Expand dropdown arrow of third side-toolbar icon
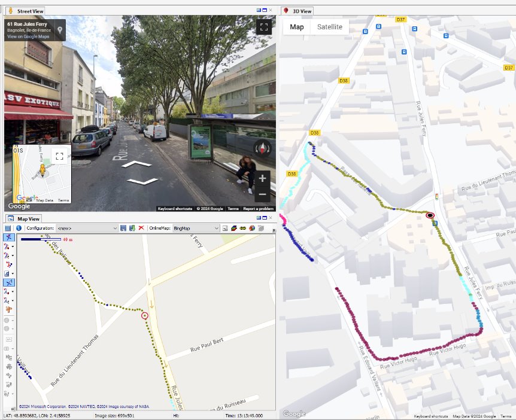Screen dimensions: 516x420 pos(13,255)
